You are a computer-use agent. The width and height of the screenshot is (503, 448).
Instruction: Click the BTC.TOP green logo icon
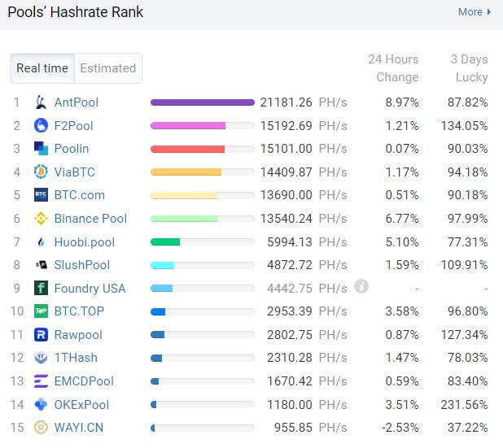pyautogui.click(x=41, y=311)
